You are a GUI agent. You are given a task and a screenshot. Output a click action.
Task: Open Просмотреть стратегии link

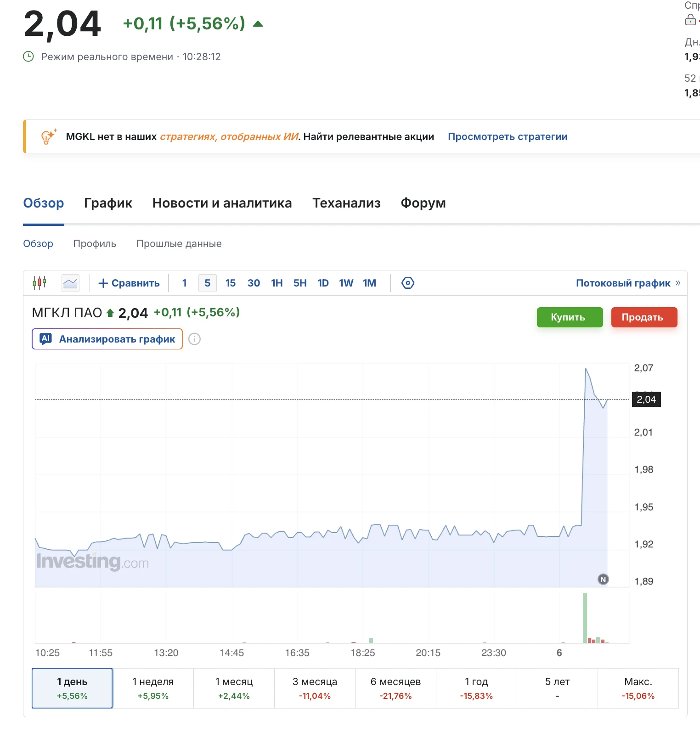[508, 137]
